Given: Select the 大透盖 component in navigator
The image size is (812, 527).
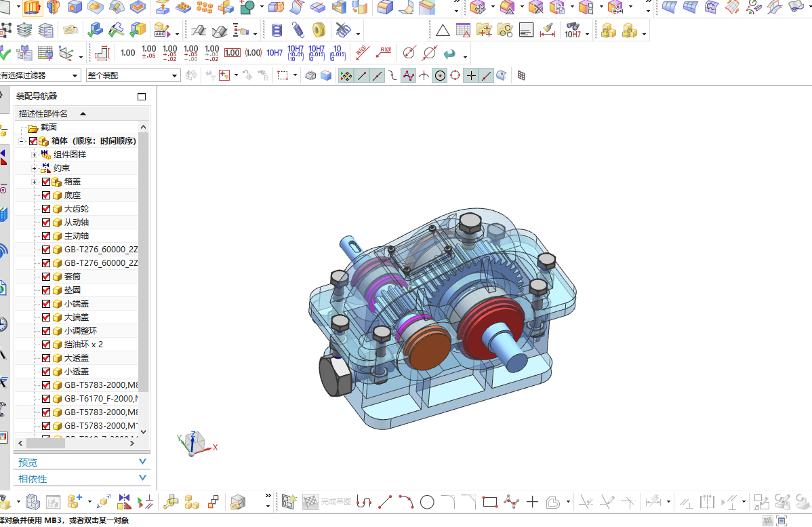Looking at the screenshot, I should [76, 358].
